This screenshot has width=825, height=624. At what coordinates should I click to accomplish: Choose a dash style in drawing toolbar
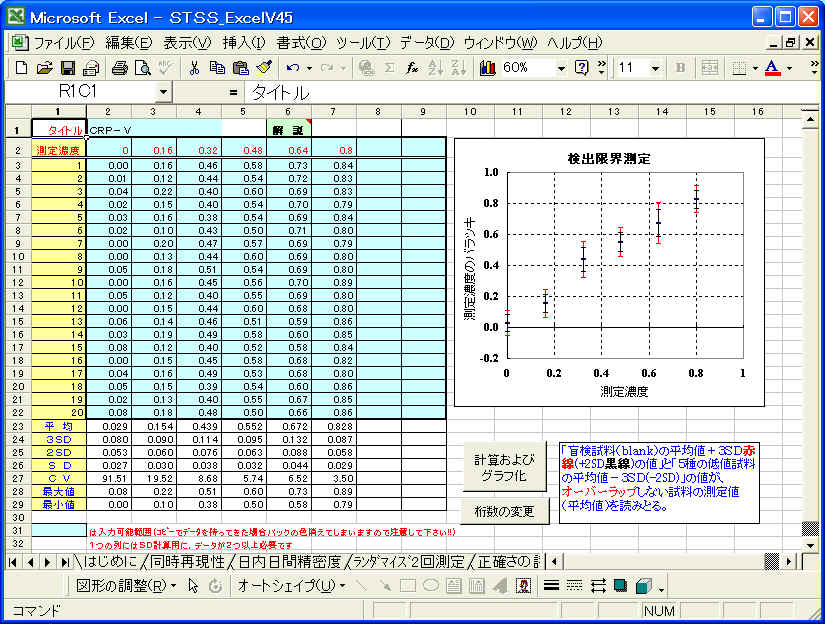pyautogui.click(x=574, y=586)
